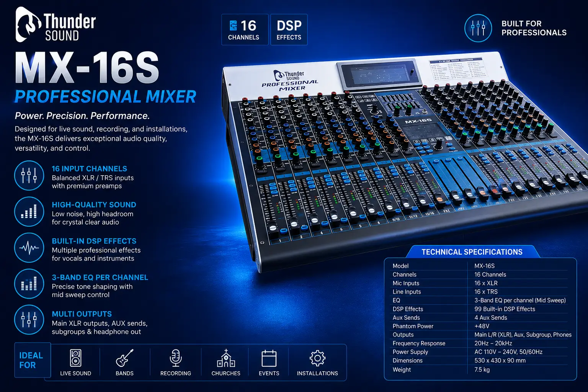Click the "3-Band EQ per channel (Mid Sweep)" value

pyautogui.click(x=520, y=301)
